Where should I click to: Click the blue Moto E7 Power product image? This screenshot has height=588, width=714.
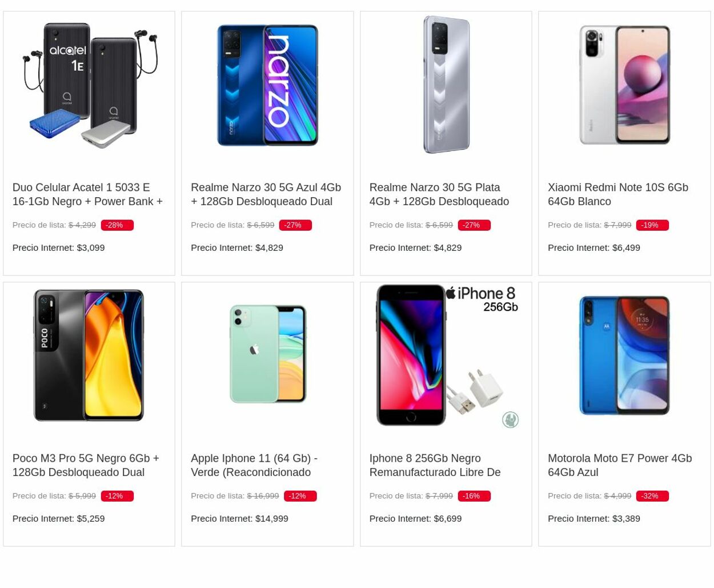tap(624, 354)
